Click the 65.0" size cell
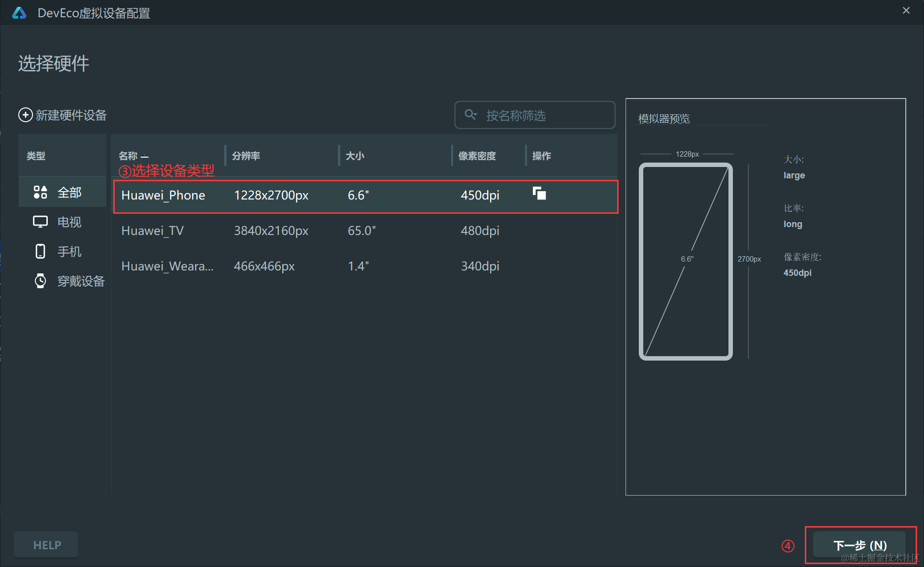 (362, 231)
